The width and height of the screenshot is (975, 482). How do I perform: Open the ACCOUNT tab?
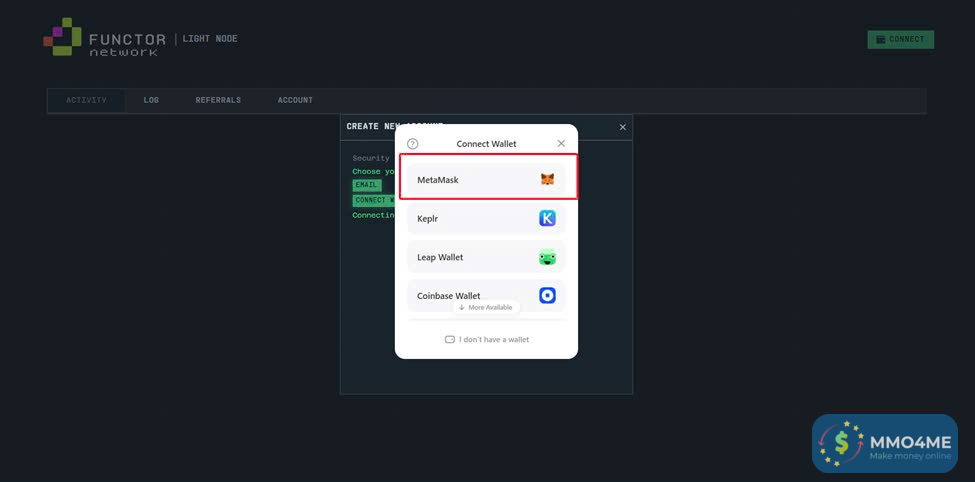click(x=295, y=100)
